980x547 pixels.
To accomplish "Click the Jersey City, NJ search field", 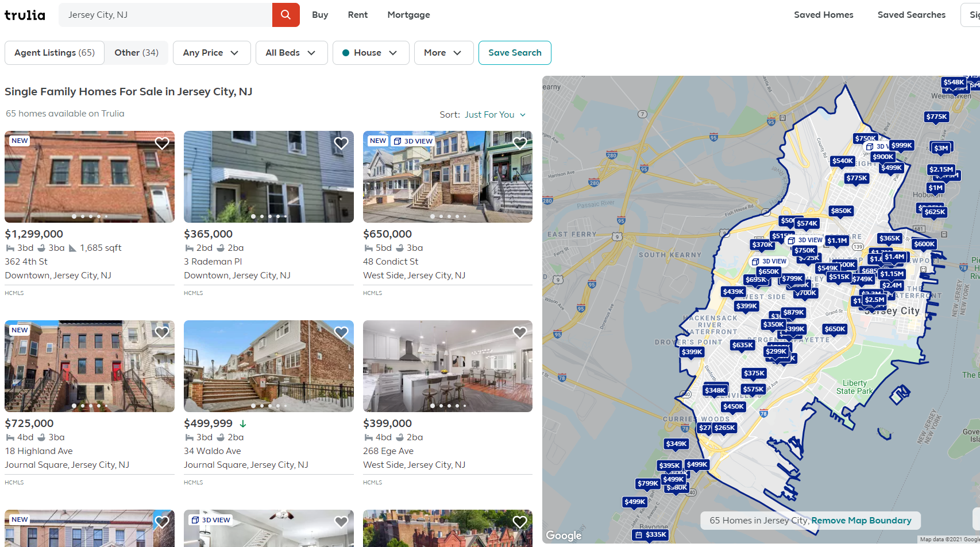I will [165, 15].
